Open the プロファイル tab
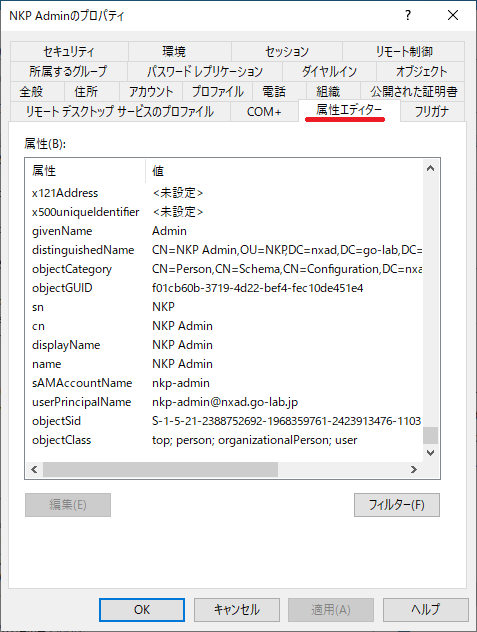This screenshot has height=632, width=477. click(217, 91)
